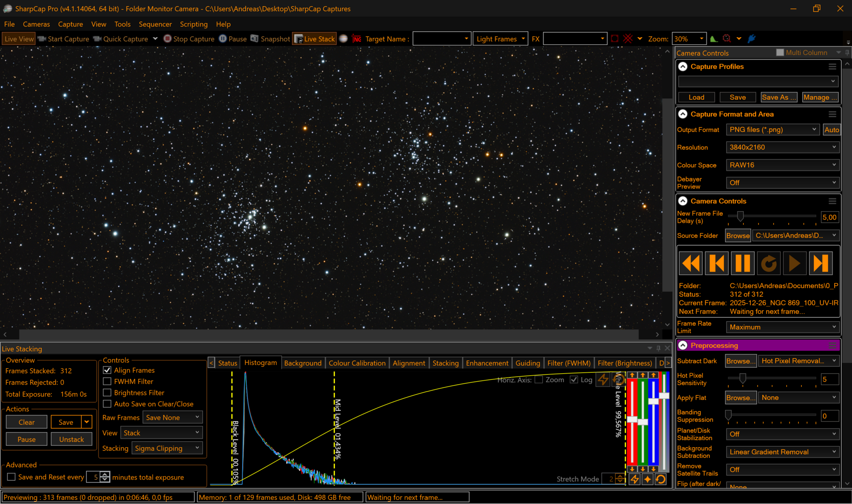
Task: Jump to the first frame in the folder
Action: click(x=717, y=264)
